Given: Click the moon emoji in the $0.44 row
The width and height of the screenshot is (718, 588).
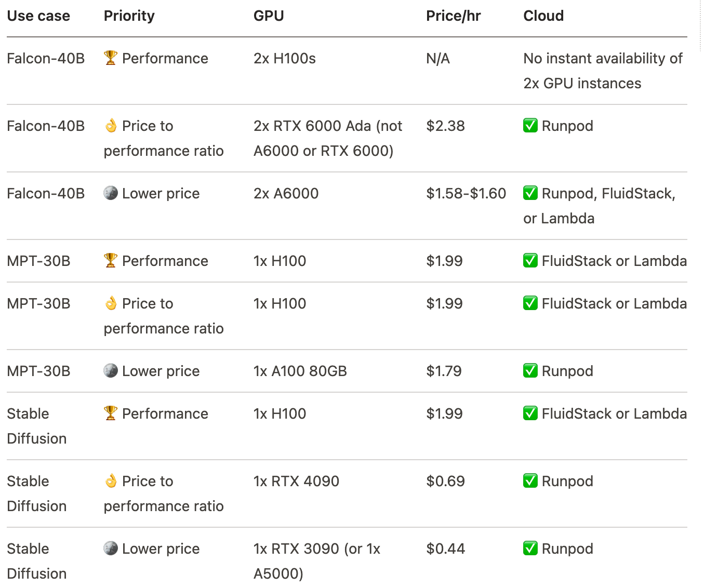Looking at the screenshot, I should pyautogui.click(x=111, y=548).
